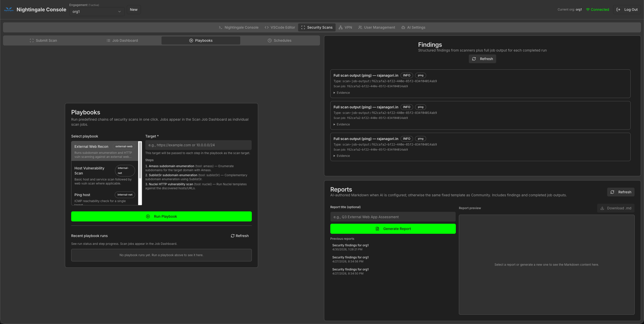Open the Job Dashboard subtab

point(122,40)
